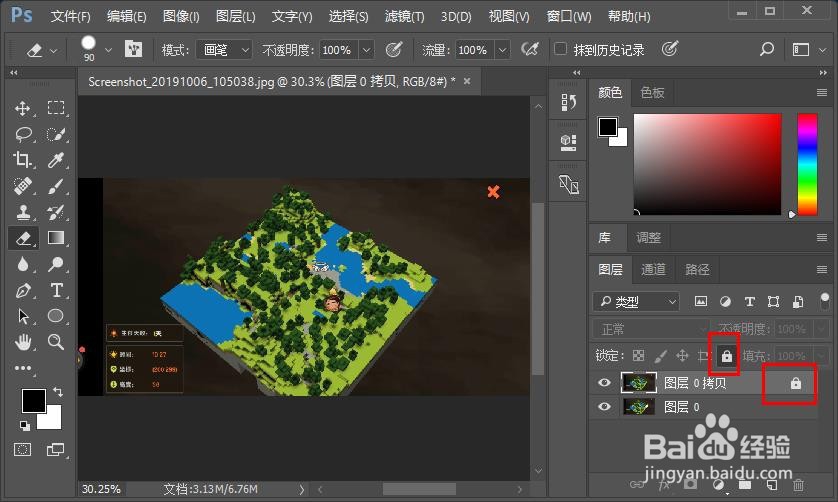The image size is (838, 502).
Task: Check the Erase to History checkbox
Action: click(560, 49)
